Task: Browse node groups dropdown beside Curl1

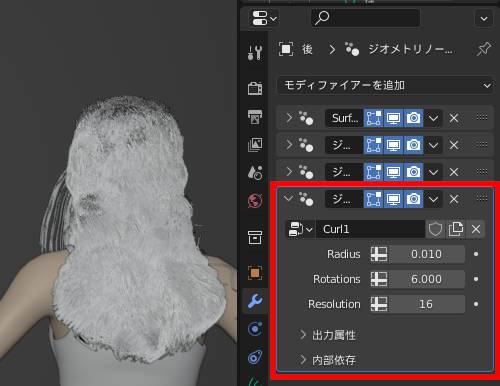Action: 300,229
